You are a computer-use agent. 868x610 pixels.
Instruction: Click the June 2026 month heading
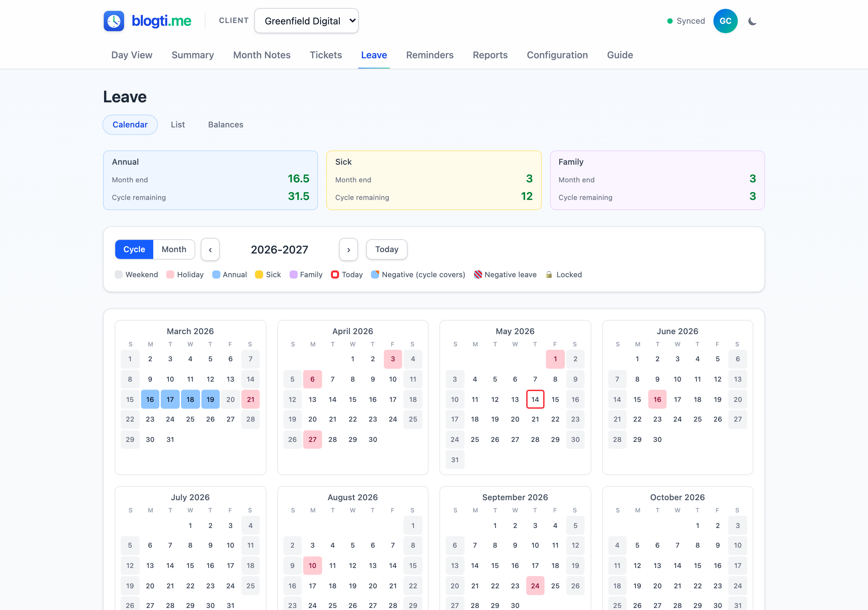click(677, 331)
